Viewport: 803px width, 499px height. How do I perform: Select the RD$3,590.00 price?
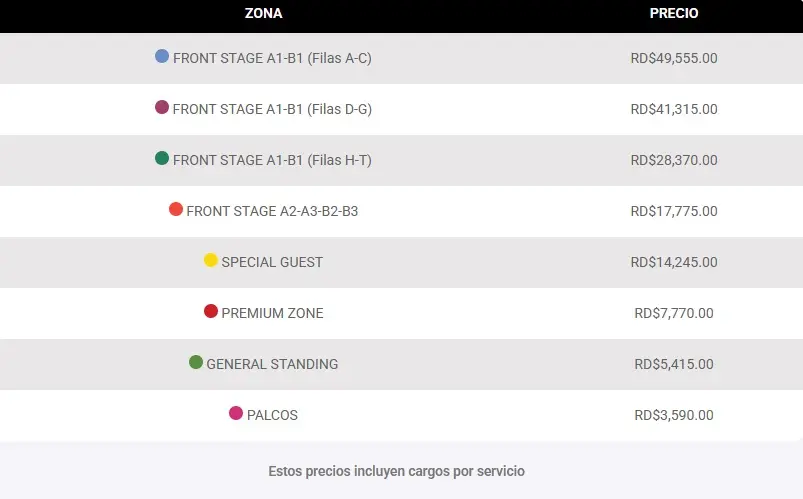[x=674, y=415]
